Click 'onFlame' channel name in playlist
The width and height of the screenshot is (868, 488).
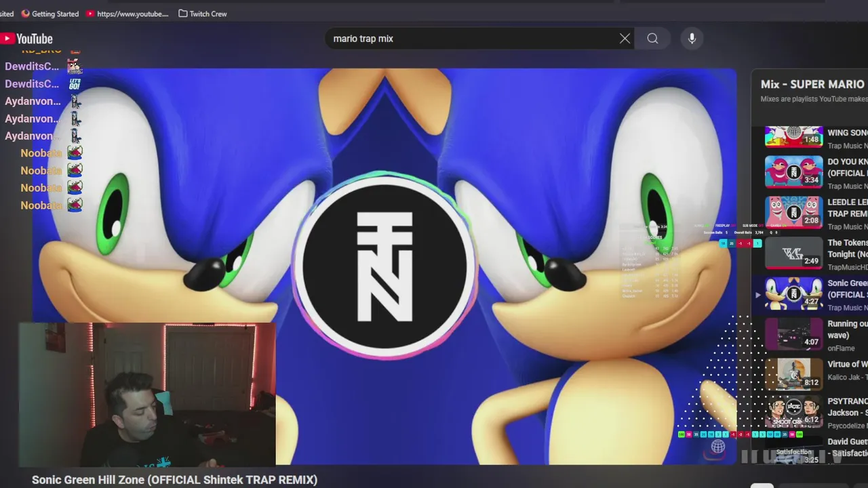pos(841,348)
